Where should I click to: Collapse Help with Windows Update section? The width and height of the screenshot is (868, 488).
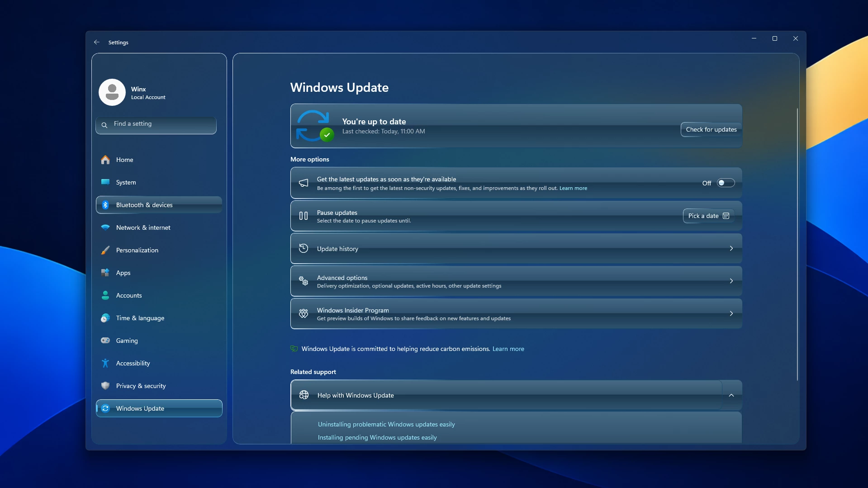tap(731, 395)
